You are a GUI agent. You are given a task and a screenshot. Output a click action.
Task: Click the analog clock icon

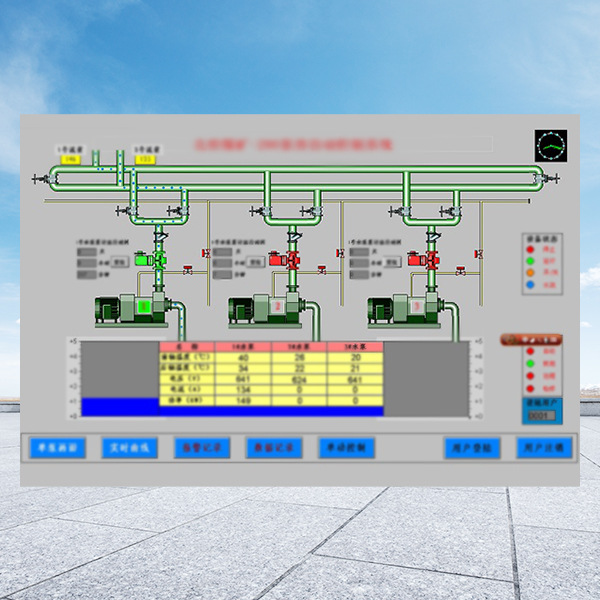coord(551,146)
